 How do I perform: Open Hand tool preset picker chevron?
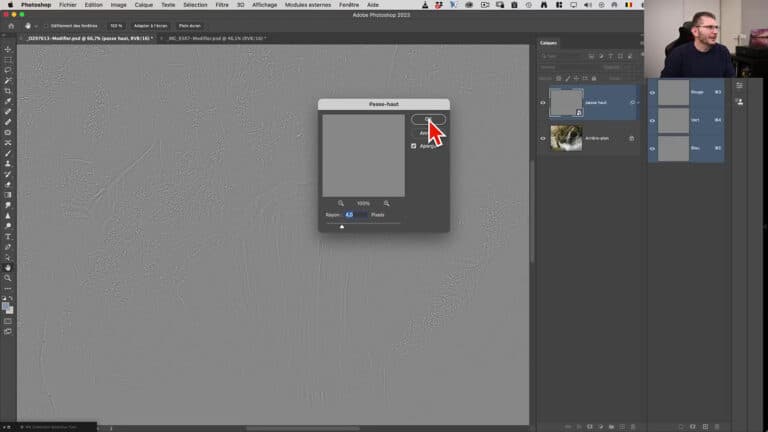(36, 26)
